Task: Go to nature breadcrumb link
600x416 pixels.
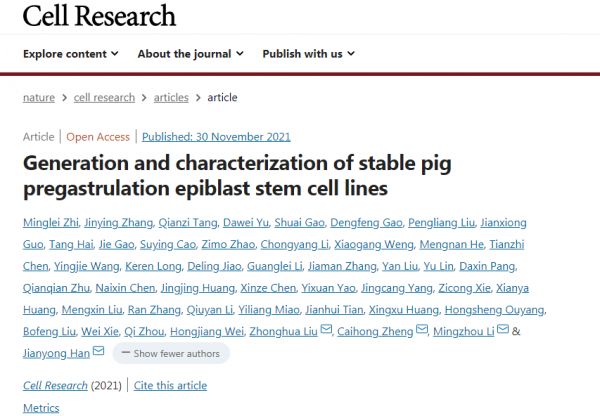Action: click(39, 98)
